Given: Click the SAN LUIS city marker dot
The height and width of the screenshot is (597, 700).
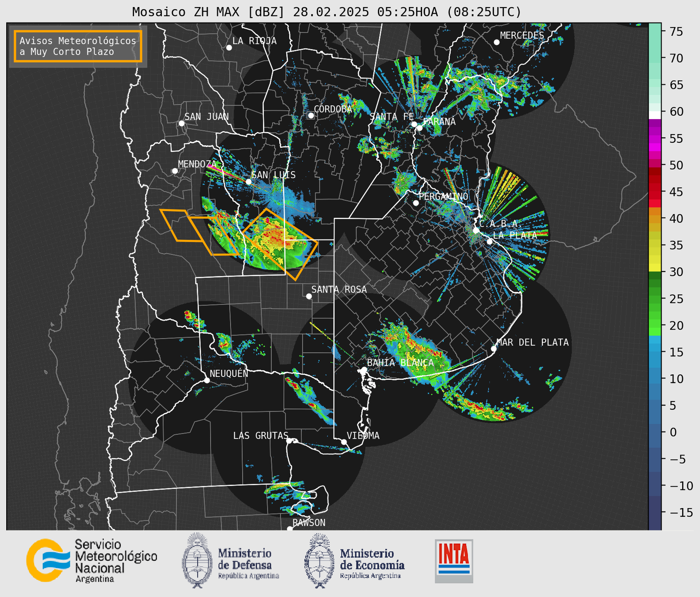Looking at the screenshot, I should (249, 182).
